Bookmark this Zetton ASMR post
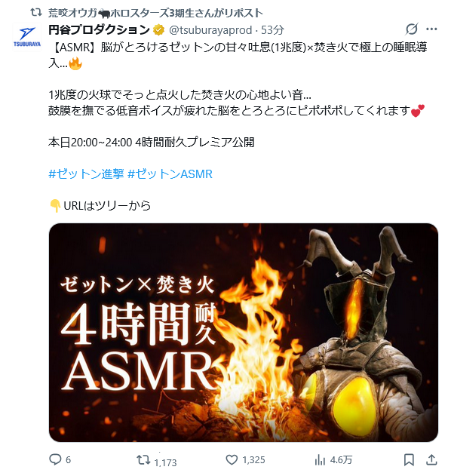This screenshot has height=476, width=451. (409, 459)
